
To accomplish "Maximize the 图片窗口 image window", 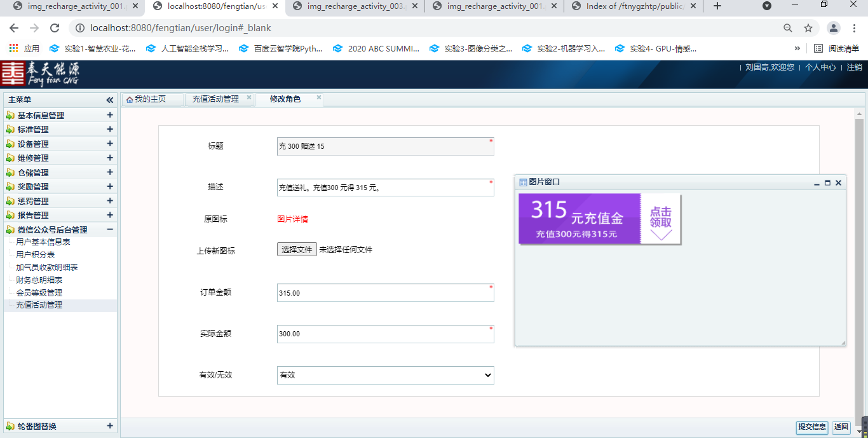I will pos(827,183).
